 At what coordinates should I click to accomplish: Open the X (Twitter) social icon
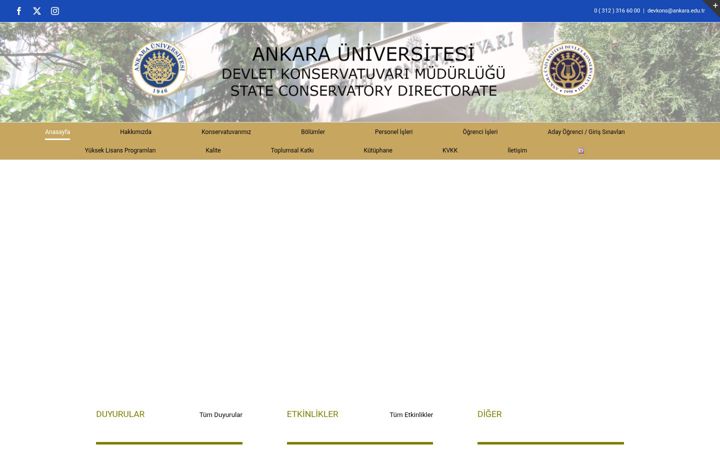pyautogui.click(x=37, y=11)
